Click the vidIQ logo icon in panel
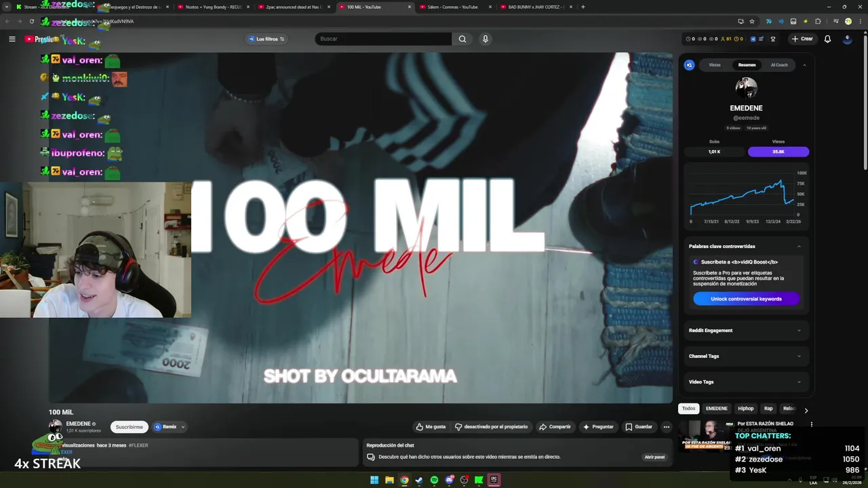868x488 pixels. tap(689, 65)
